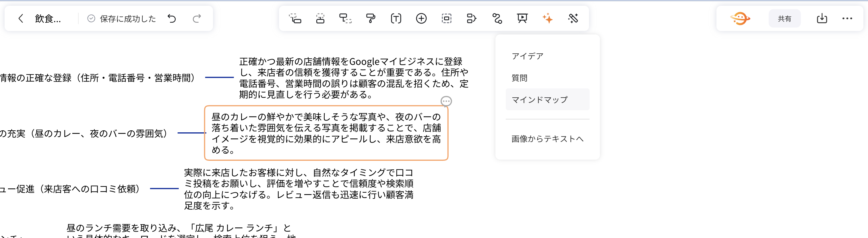Add a sibling topic node
The width and height of the screenshot is (868, 238).
pos(295,19)
